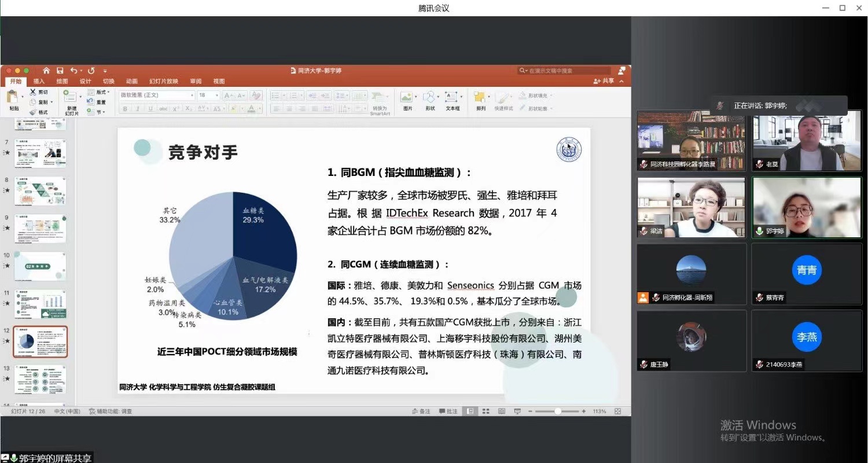The height and width of the screenshot is (463, 868).
Task: Insert a picture (图片)
Action: click(x=407, y=100)
